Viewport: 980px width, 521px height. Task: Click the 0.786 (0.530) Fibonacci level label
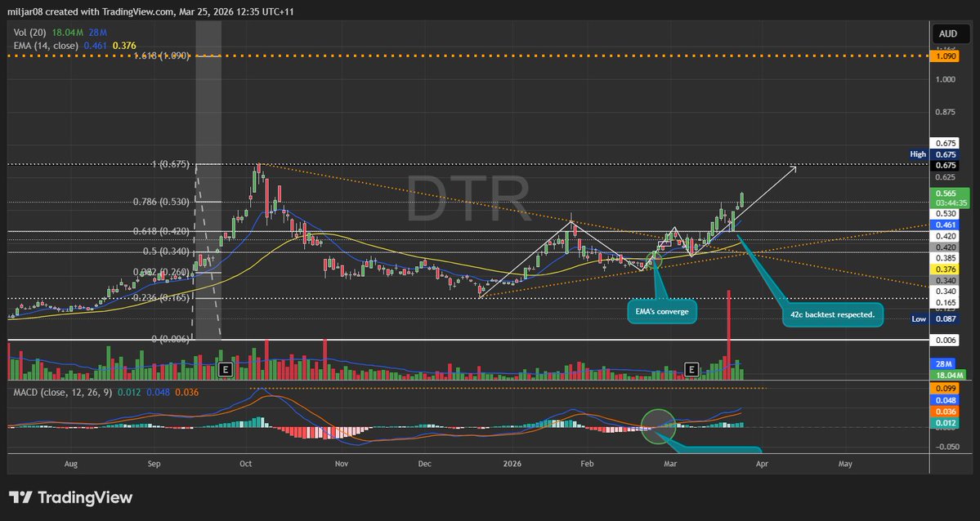tap(161, 202)
